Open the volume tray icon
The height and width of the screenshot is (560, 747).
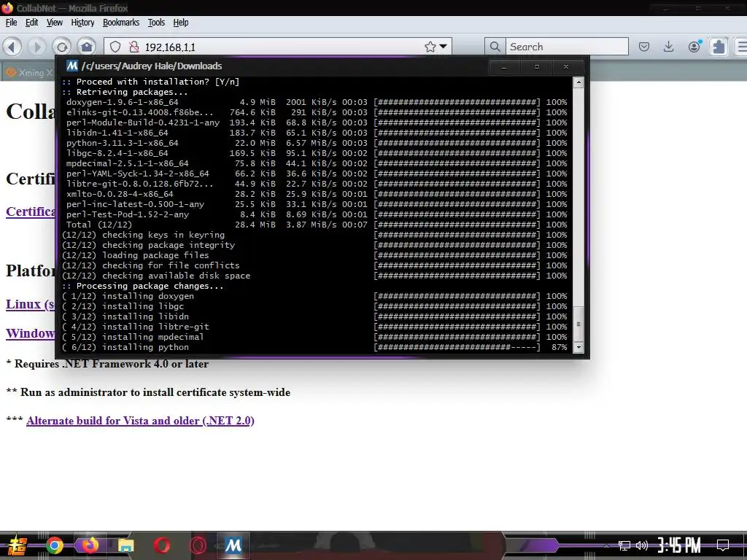pyautogui.click(x=642, y=545)
